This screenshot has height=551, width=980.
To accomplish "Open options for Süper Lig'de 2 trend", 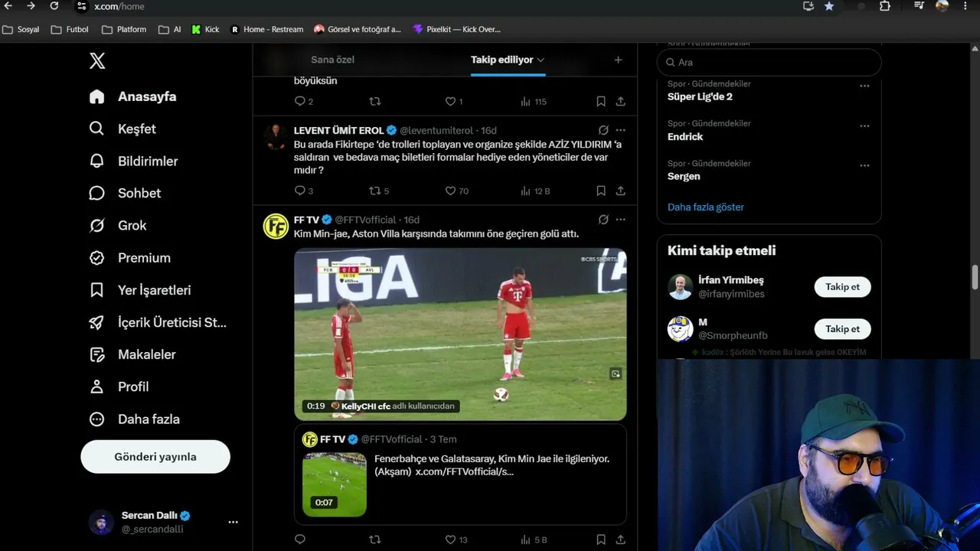I will point(864,86).
